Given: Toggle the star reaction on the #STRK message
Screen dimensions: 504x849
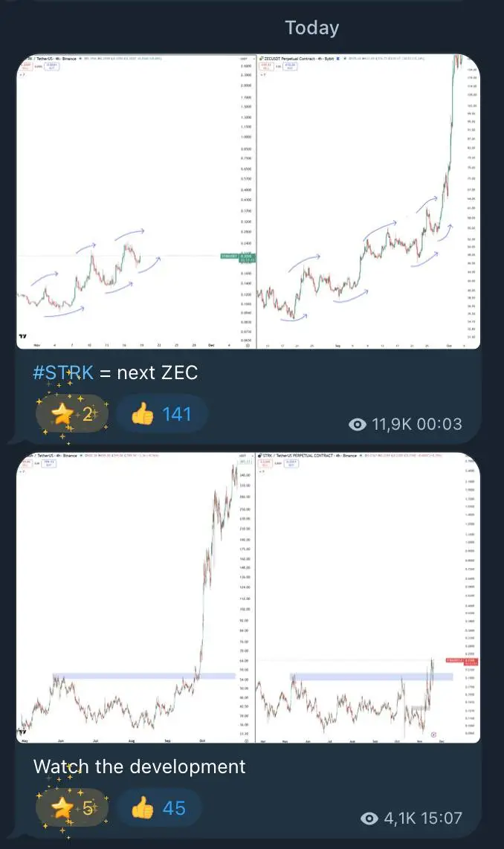Looking at the screenshot, I should pyautogui.click(x=71, y=413).
